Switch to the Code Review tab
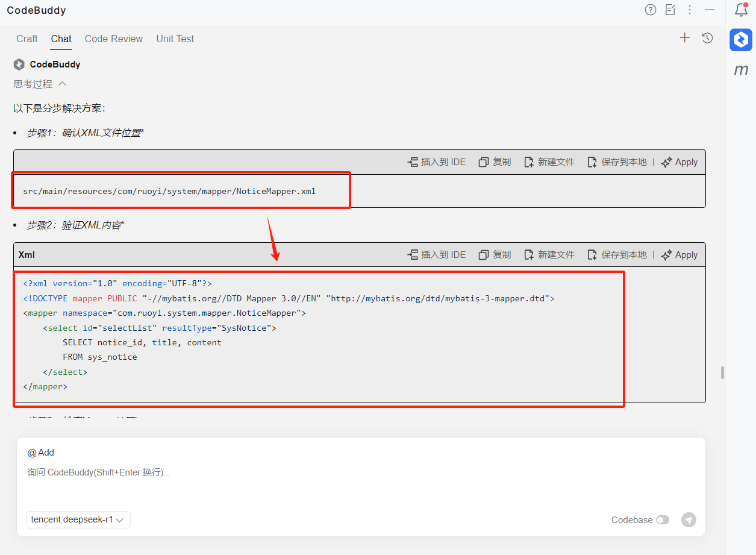Viewport: 756px width, 555px height. pos(114,39)
